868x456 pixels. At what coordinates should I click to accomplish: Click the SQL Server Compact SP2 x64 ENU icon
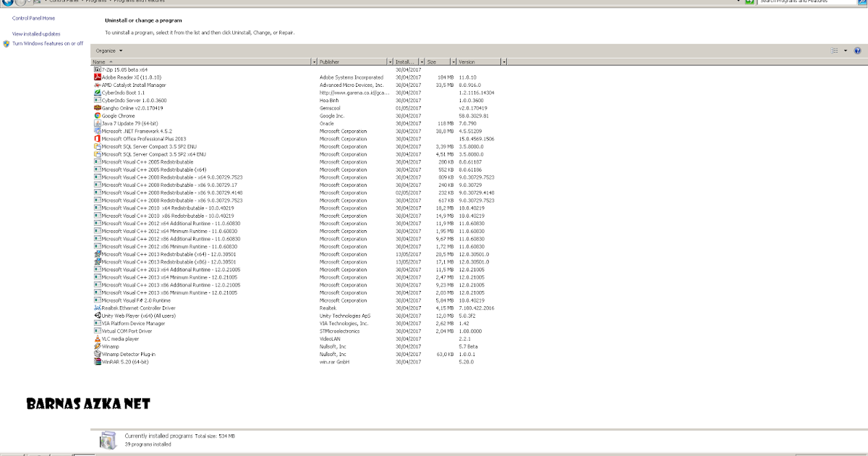click(x=97, y=154)
